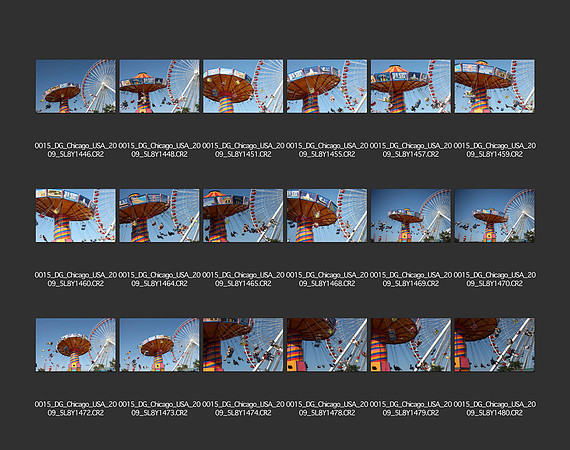Viewport: 570px width, 450px height.
Task: Select the caption ending SL8Y1460.CR2
Action: point(76,279)
